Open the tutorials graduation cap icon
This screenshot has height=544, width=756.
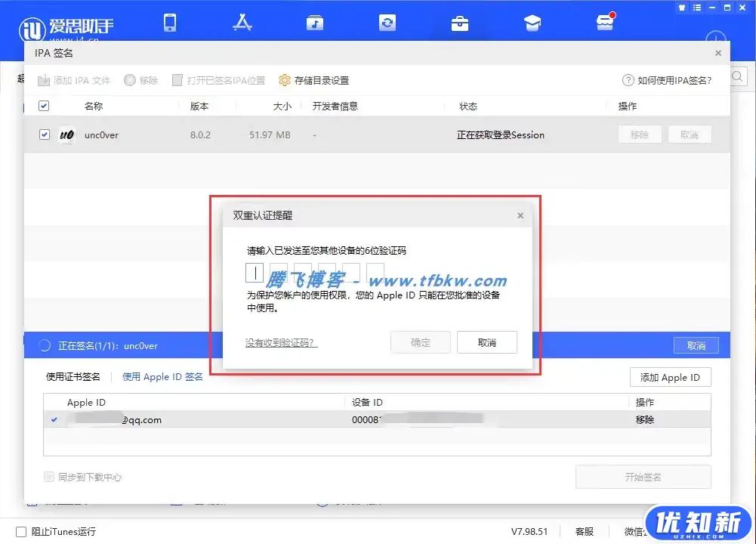click(x=532, y=23)
